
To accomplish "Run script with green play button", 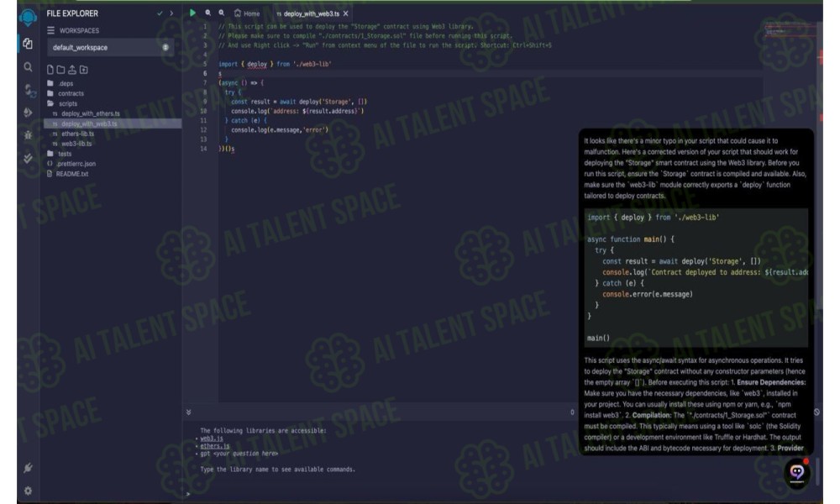I will point(192,13).
